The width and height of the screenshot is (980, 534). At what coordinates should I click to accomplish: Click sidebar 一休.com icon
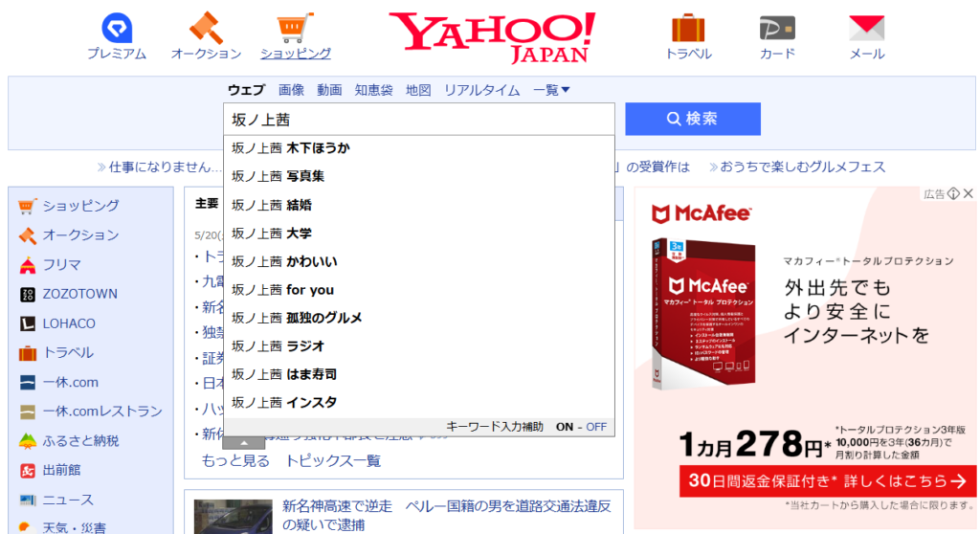[28, 383]
